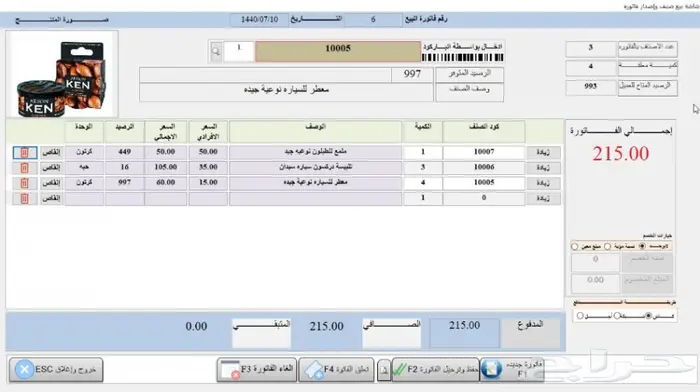This screenshot has width=700, height=392.
Task: Cancel the invoice using F3 button
Action: point(257,370)
